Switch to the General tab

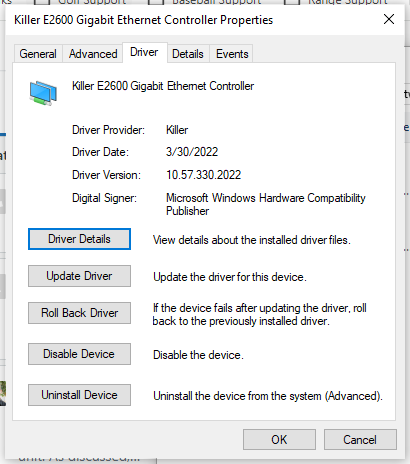tap(38, 54)
